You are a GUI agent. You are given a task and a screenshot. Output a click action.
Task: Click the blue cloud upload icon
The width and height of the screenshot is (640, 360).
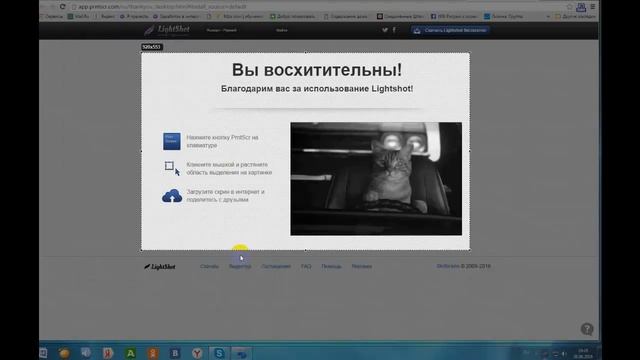(x=172, y=196)
